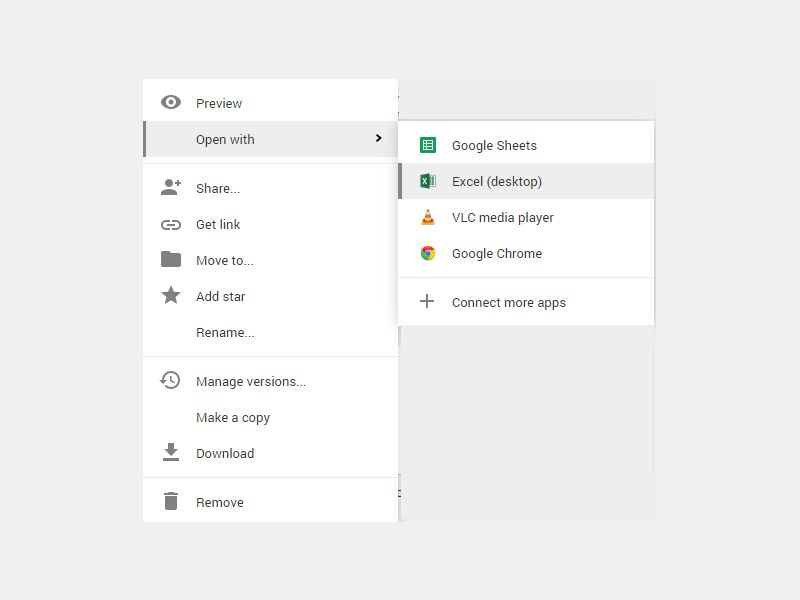
Task: Select Share... menu entry
Action: pos(270,188)
